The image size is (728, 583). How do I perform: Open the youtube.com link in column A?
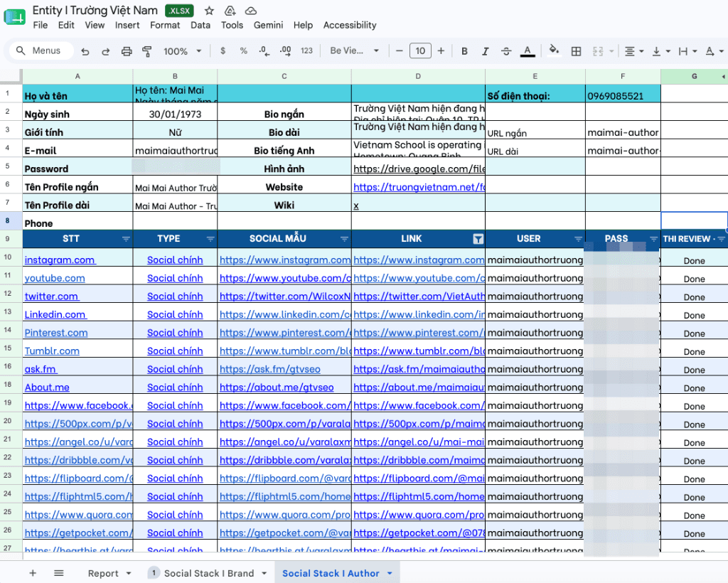pyautogui.click(x=55, y=278)
